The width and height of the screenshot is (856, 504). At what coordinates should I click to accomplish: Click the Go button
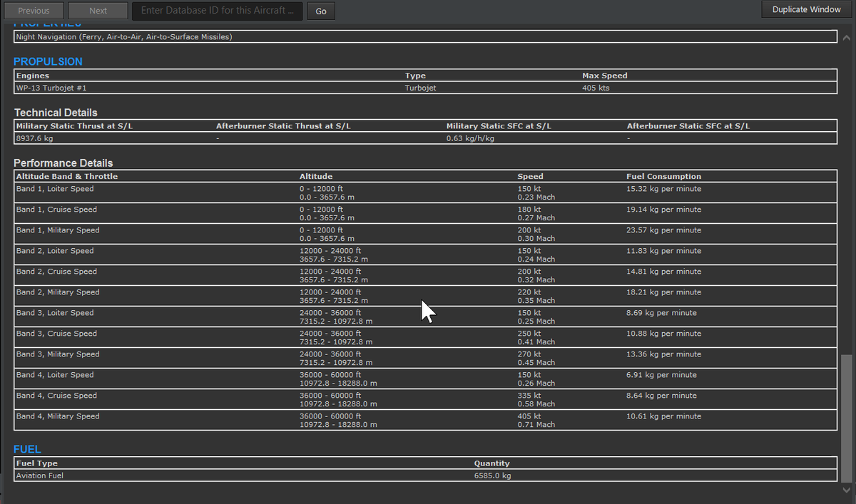coord(321,11)
